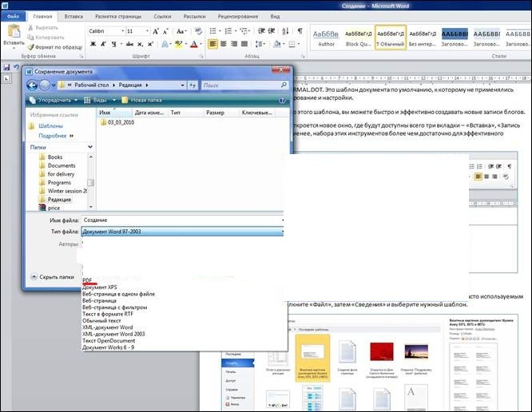532x412 pixels.
Task: Click the line spacing icon
Action: tap(260, 44)
